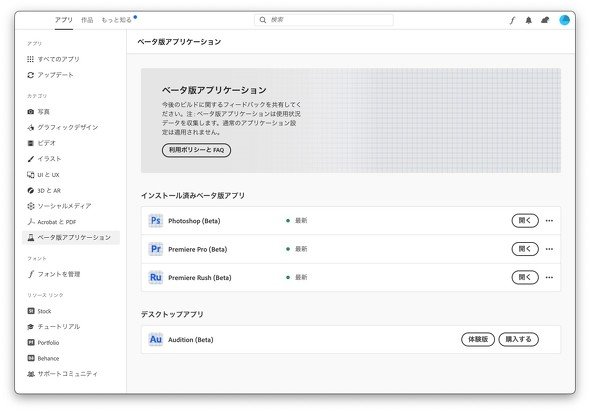Switch to the もっと知る tab
The height and width of the screenshot is (412, 590).
pyautogui.click(x=117, y=20)
